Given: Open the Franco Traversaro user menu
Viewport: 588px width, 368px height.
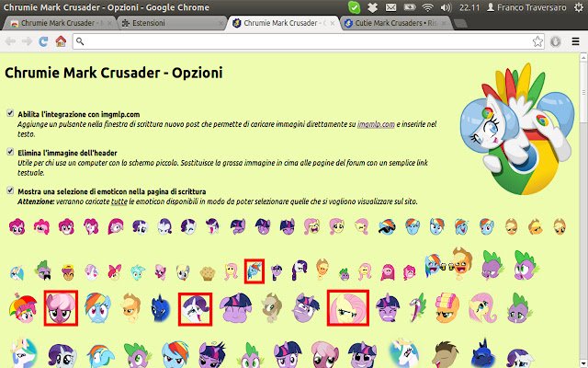Looking at the screenshot, I should coord(526,7).
